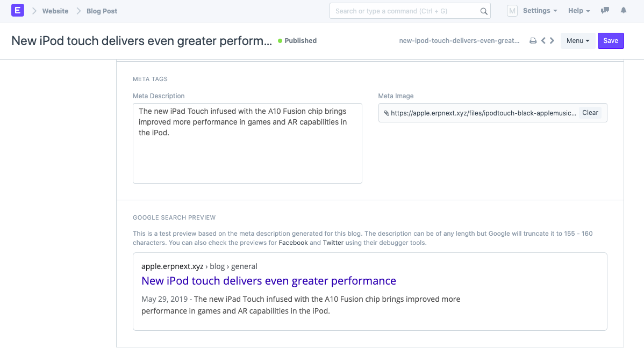This screenshot has height=356, width=644.
Task: Clear the Meta Image attachment
Action: (590, 112)
